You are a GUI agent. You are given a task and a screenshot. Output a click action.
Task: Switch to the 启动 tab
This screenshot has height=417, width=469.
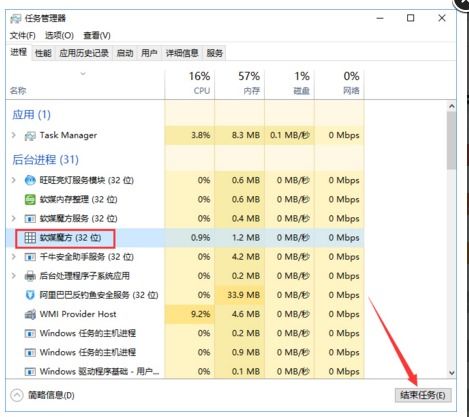pyautogui.click(x=125, y=53)
